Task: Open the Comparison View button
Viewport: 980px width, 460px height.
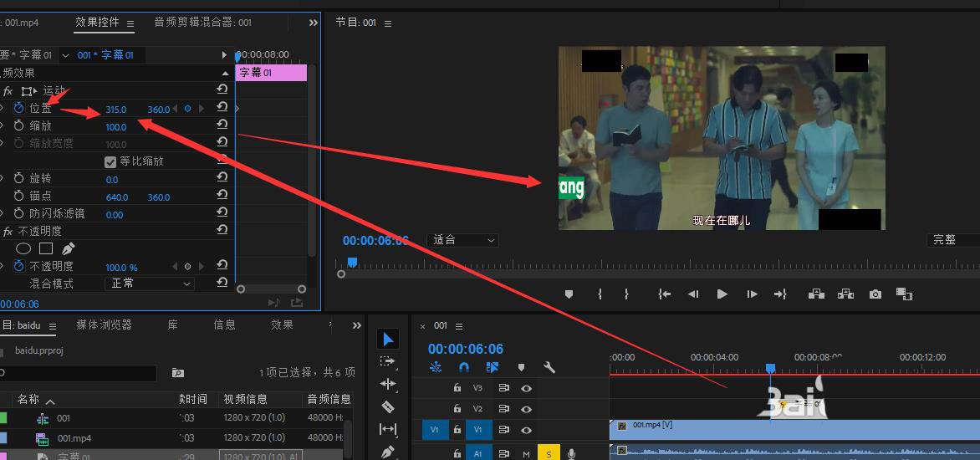Action: pos(904,294)
